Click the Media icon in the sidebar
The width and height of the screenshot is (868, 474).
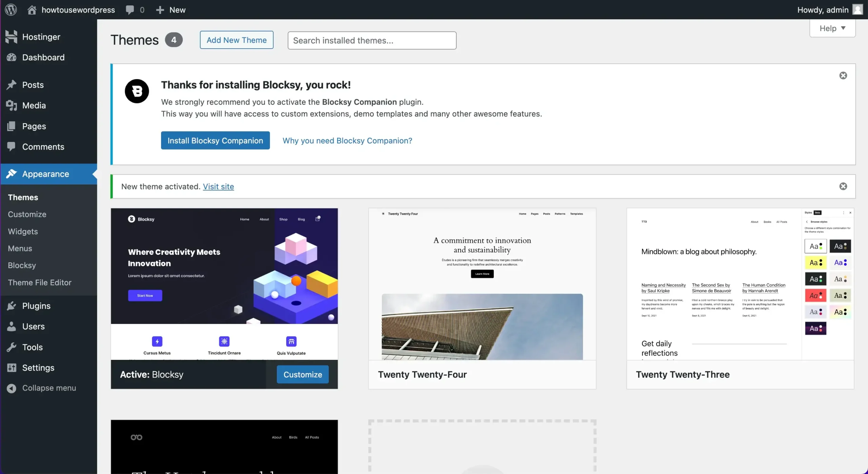11,106
